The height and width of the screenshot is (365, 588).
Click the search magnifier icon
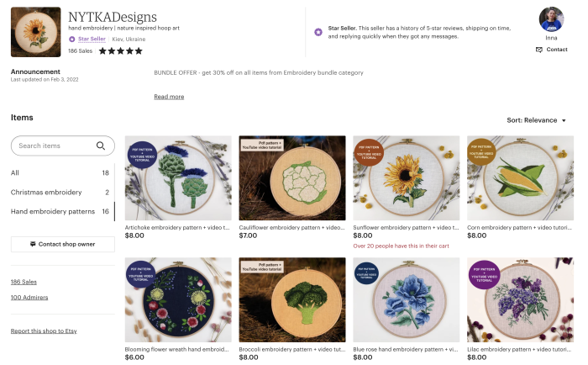101,145
